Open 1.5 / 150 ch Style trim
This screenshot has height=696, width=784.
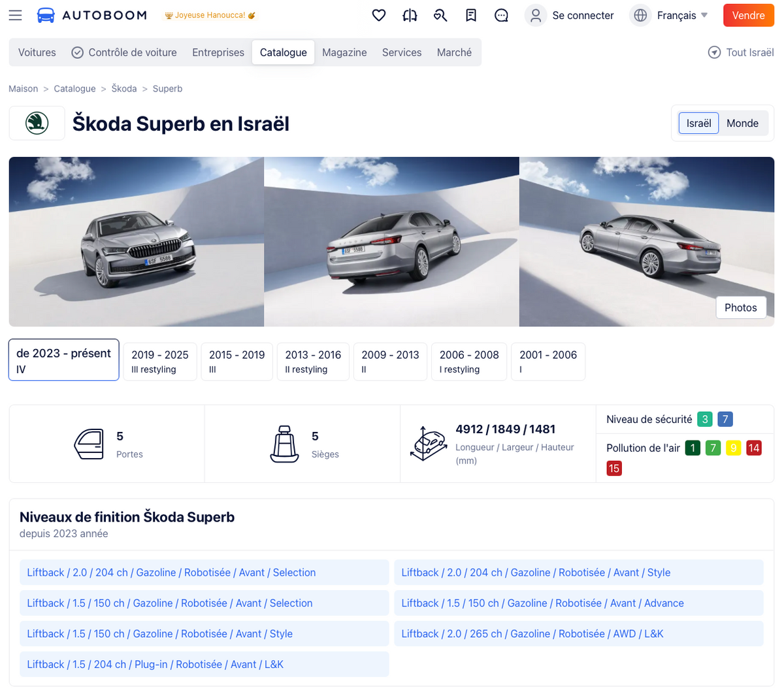204,634
